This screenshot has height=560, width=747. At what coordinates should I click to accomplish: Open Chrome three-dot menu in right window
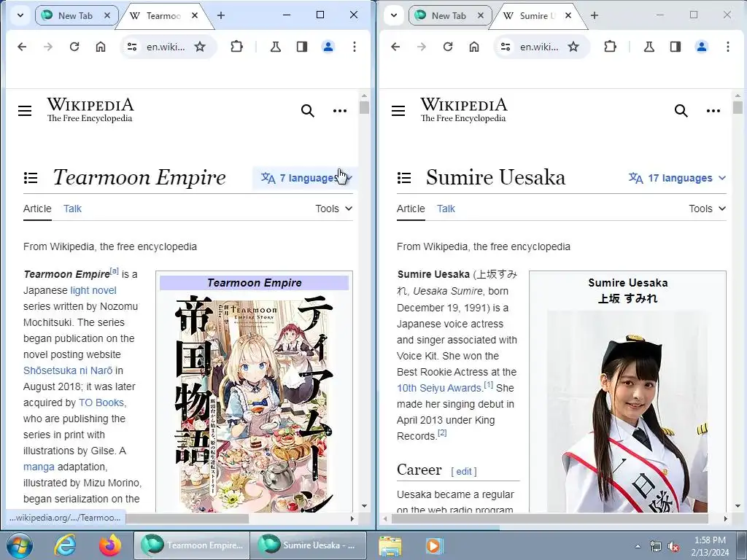click(728, 47)
